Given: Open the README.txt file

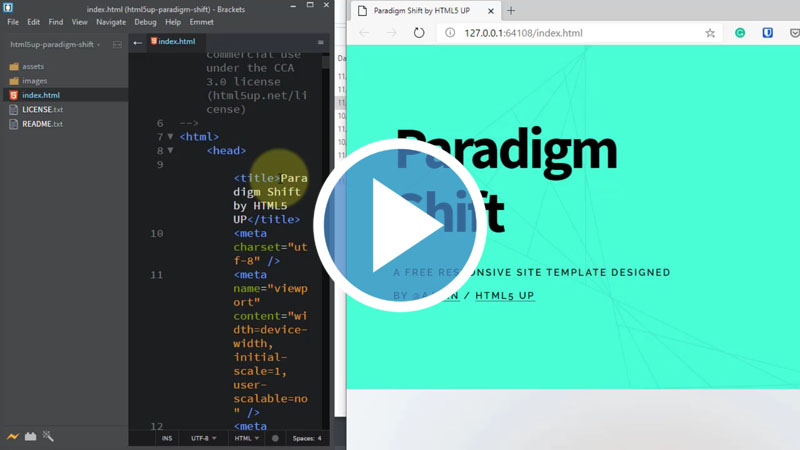Looking at the screenshot, I should (x=42, y=124).
